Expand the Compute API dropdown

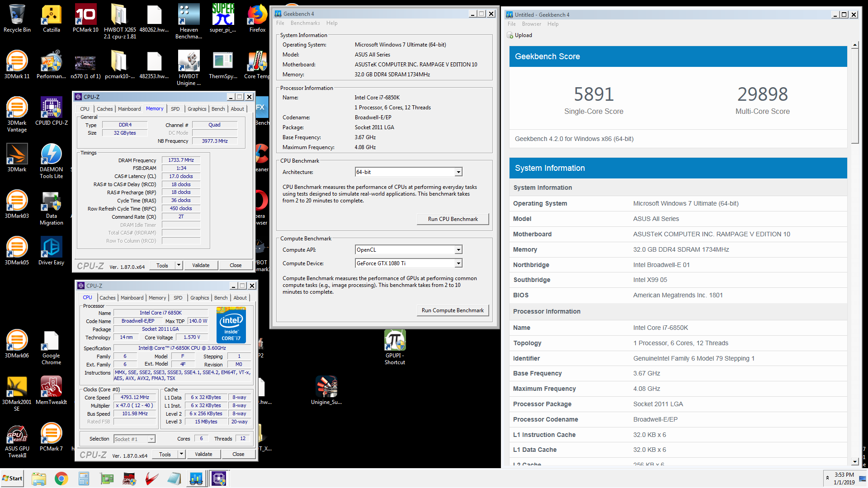pyautogui.click(x=458, y=250)
